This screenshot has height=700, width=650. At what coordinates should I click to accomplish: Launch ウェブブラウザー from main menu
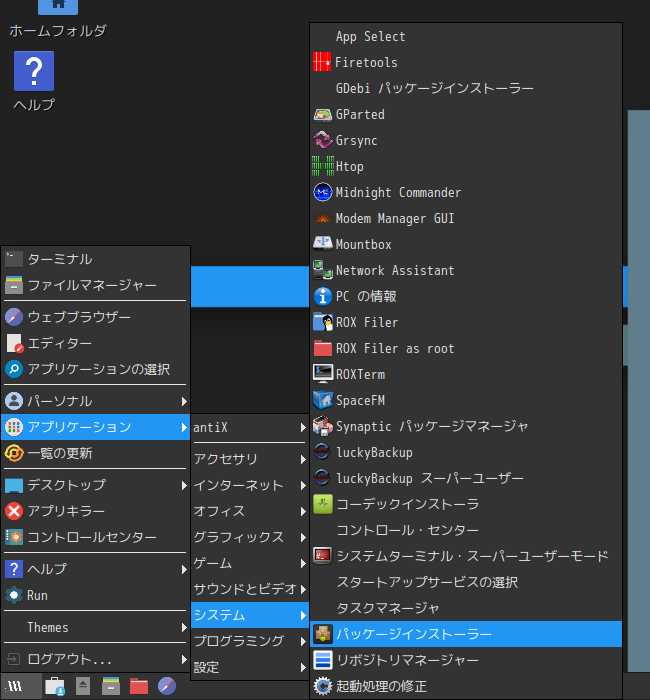[96, 317]
